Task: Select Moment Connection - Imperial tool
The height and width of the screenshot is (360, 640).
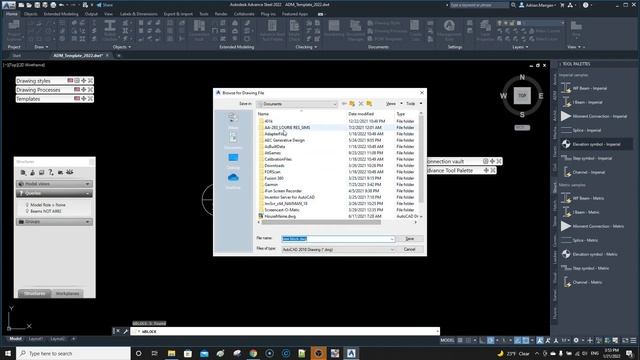Action: click(594, 116)
